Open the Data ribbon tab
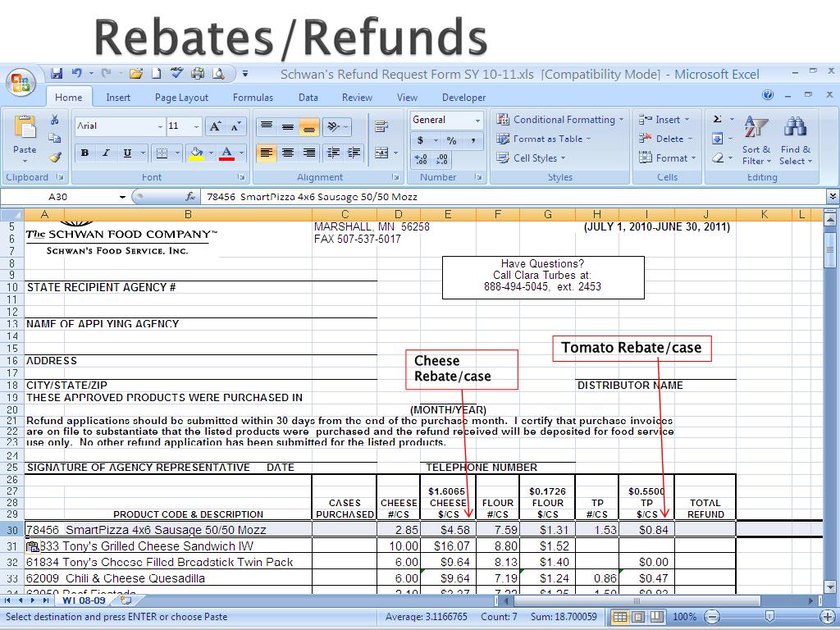This screenshot has width=840, height=630. coord(308,98)
